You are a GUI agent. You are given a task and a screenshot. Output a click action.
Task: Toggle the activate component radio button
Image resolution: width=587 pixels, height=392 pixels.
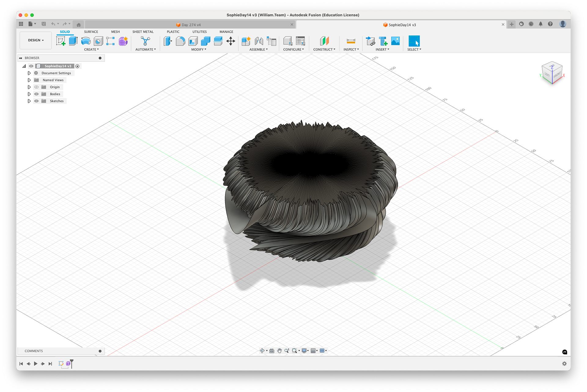(78, 66)
